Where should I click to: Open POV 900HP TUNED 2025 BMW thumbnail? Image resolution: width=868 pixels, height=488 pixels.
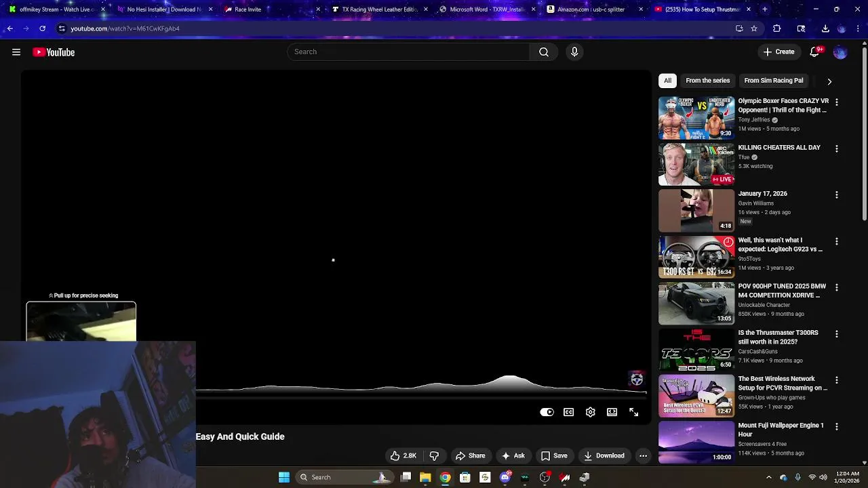(696, 303)
